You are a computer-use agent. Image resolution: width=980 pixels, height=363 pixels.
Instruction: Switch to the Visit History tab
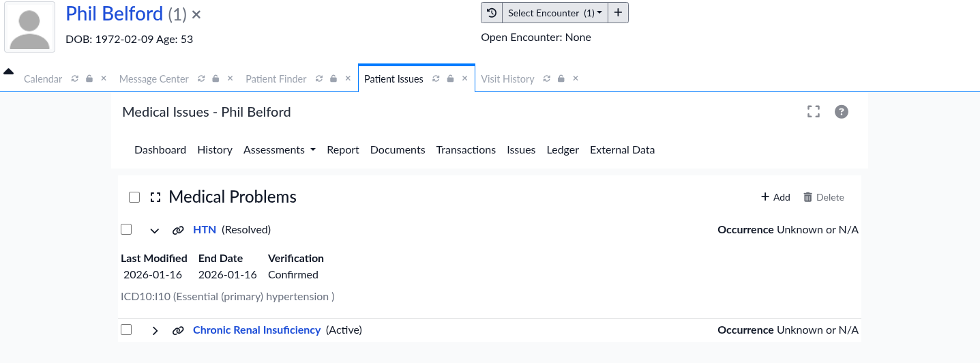[x=507, y=79]
